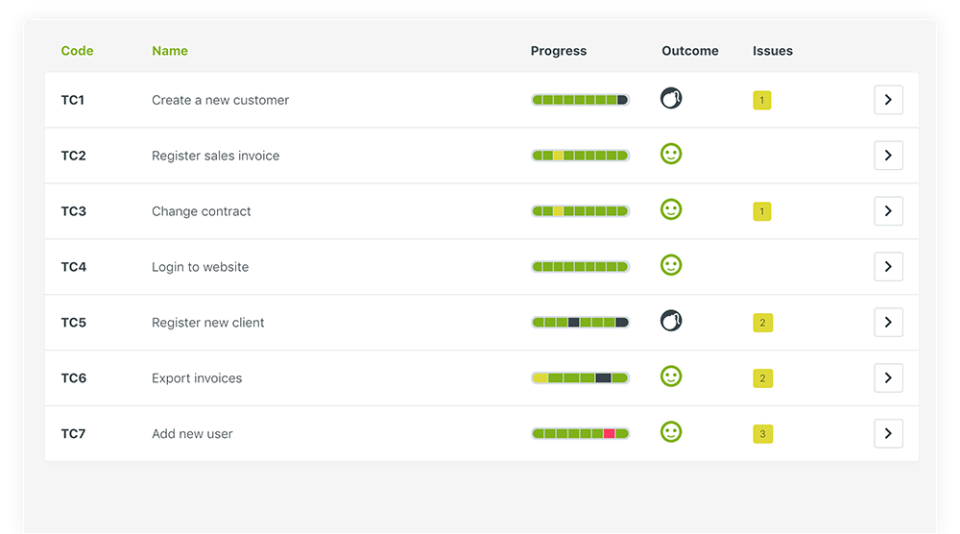Click the progress bar for Export invoices
960x534 pixels.
tap(580, 378)
